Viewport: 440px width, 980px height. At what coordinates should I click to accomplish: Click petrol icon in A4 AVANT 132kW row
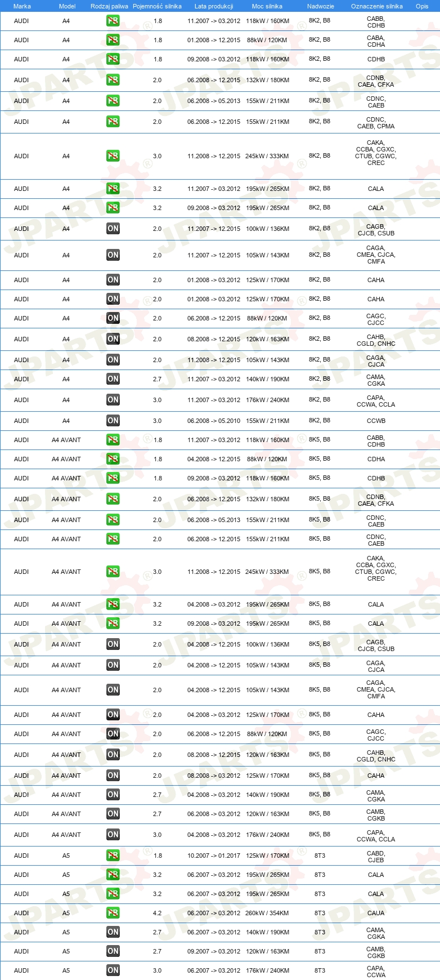click(113, 499)
